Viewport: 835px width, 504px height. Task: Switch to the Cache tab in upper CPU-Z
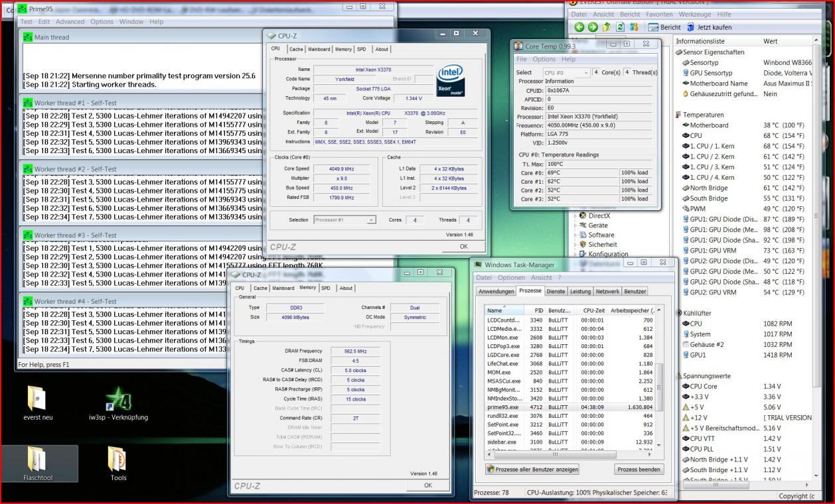296,49
